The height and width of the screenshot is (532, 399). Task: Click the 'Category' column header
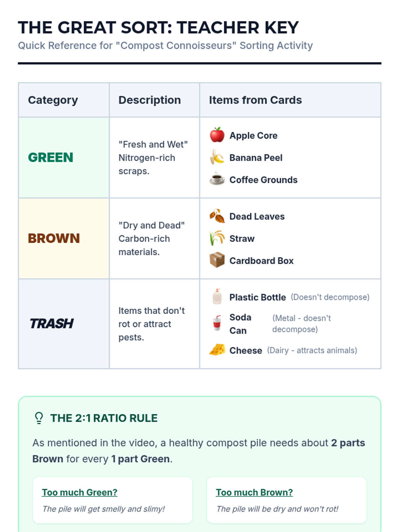(x=53, y=100)
